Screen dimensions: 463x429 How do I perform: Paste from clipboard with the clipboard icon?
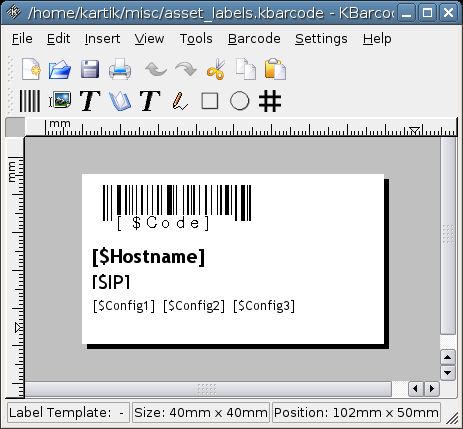(275, 69)
